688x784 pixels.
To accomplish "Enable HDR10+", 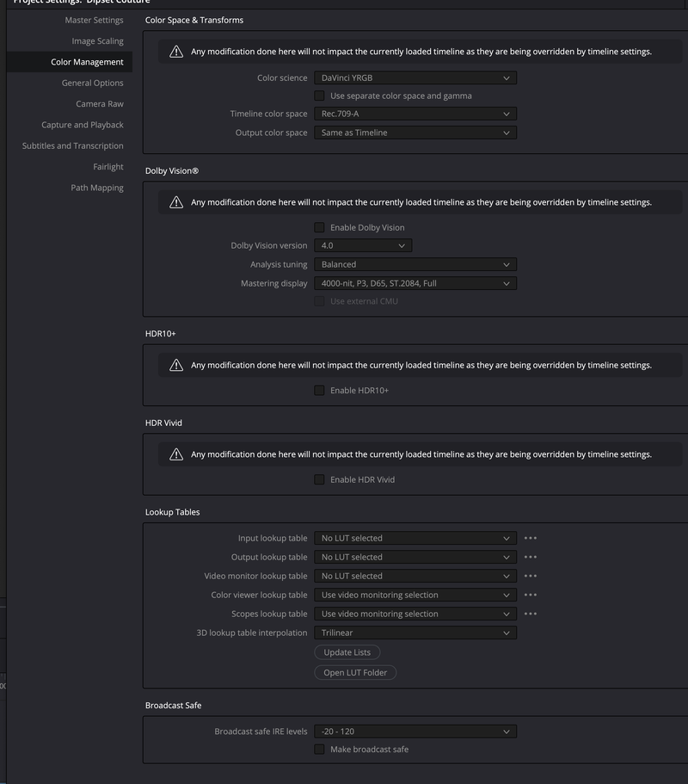I will pos(319,390).
